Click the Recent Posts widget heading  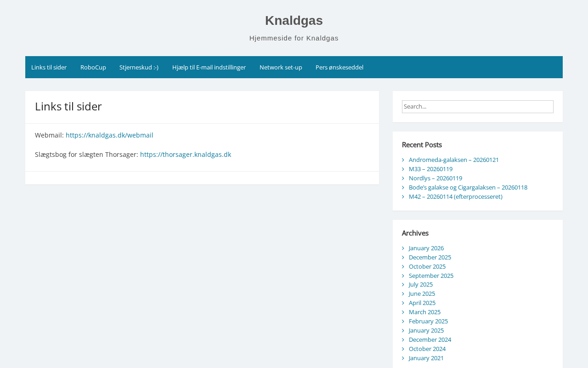[422, 144]
